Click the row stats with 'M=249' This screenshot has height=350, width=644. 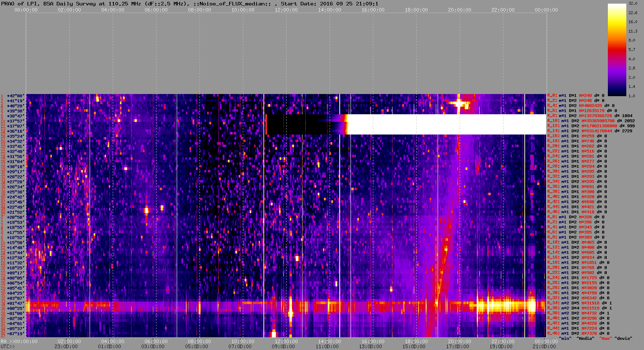576,95
